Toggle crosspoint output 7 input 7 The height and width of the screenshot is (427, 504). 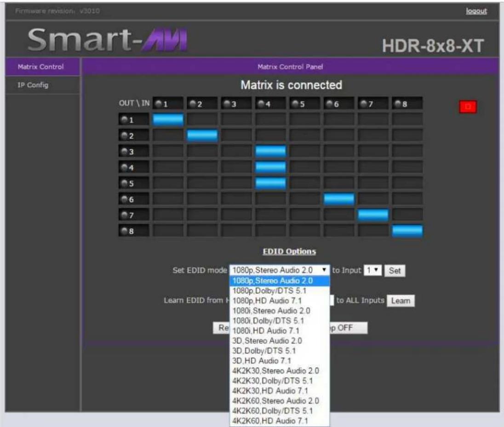pos(373,215)
